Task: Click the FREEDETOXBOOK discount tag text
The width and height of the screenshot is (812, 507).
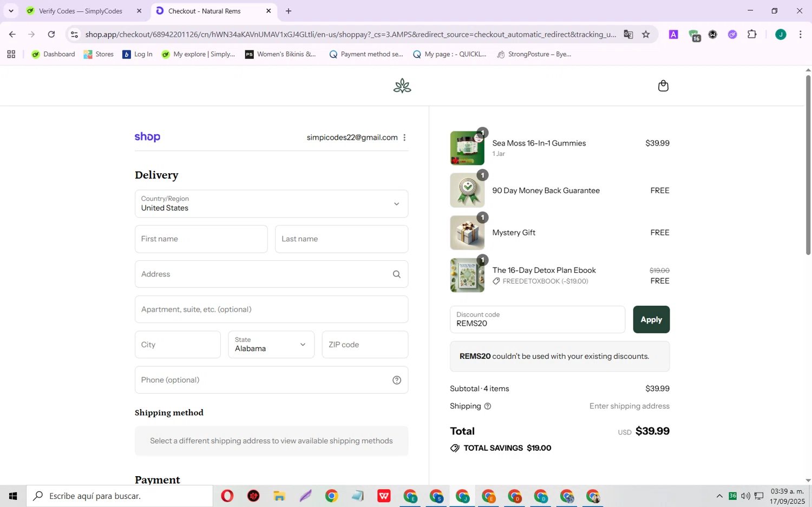Action: click(545, 281)
